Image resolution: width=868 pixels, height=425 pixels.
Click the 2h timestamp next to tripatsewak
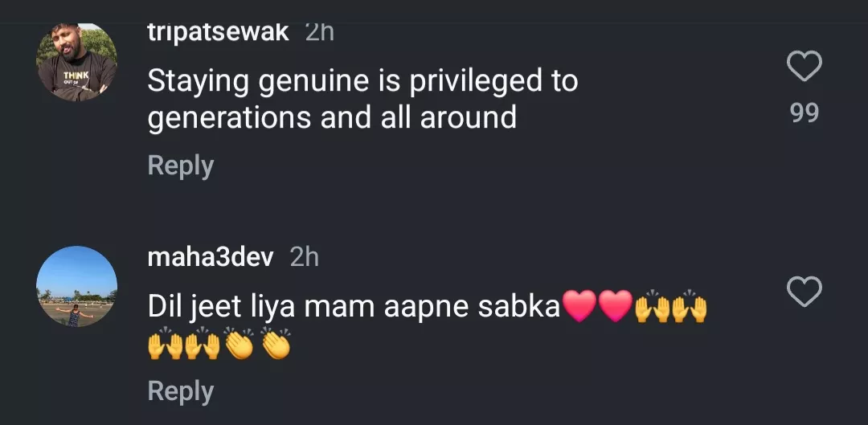tap(319, 32)
